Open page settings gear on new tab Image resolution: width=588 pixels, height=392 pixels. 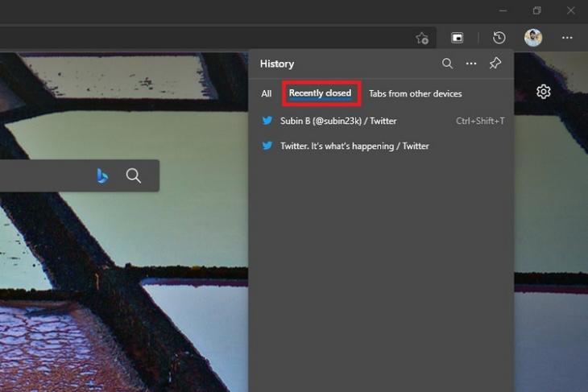[x=544, y=92]
